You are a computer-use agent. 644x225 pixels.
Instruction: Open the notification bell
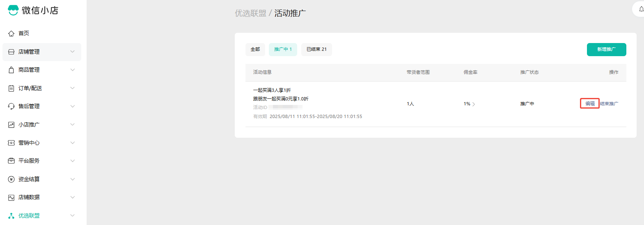pyautogui.click(x=641, y=9)
